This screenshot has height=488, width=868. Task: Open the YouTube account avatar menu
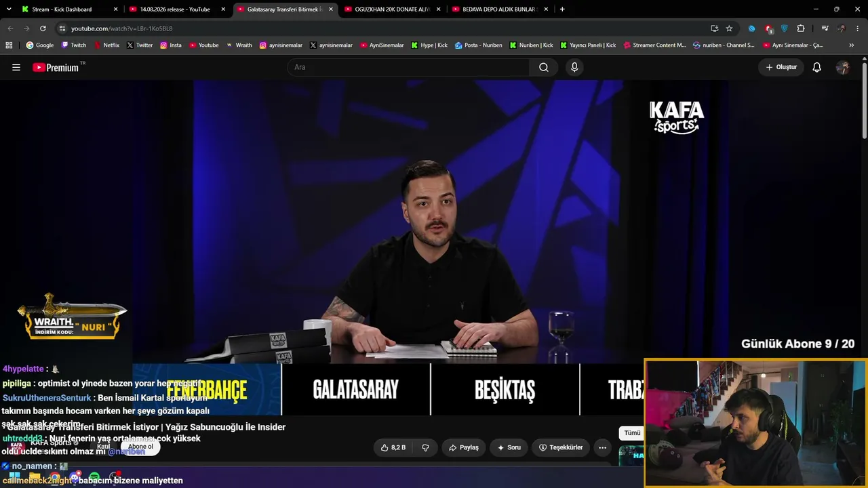843,67
